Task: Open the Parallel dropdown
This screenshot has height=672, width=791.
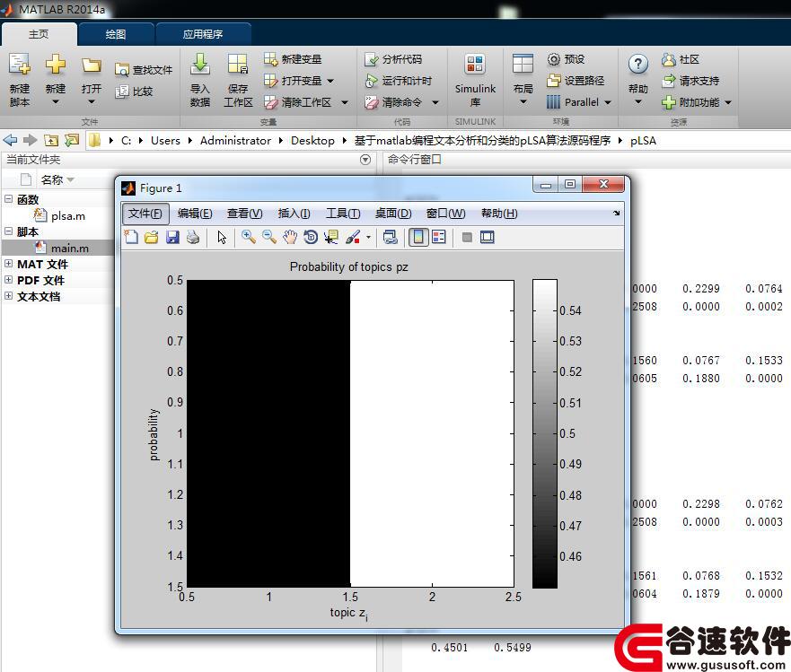Action: (608, 102)
